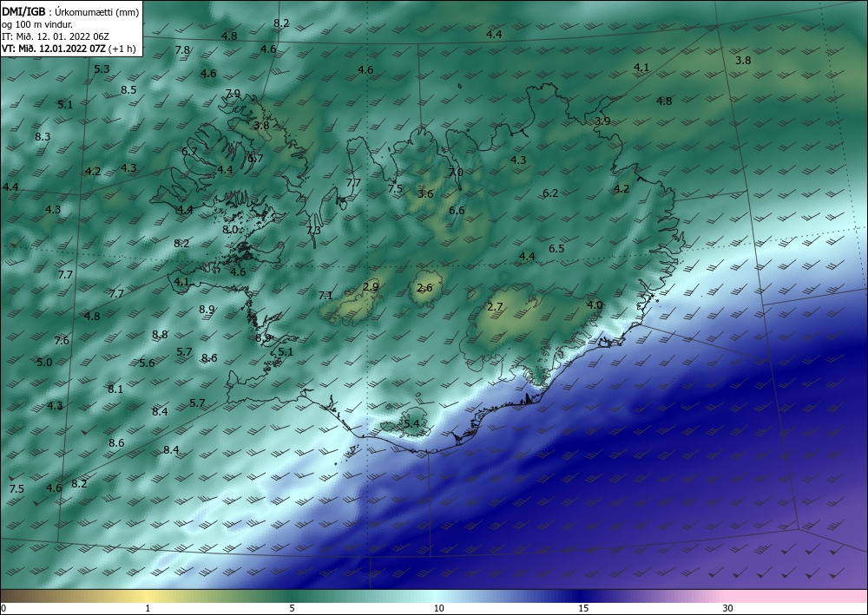868x615 pixels.
Task: Click the 7.1 value on the map
Action: (x=325, y=295)
